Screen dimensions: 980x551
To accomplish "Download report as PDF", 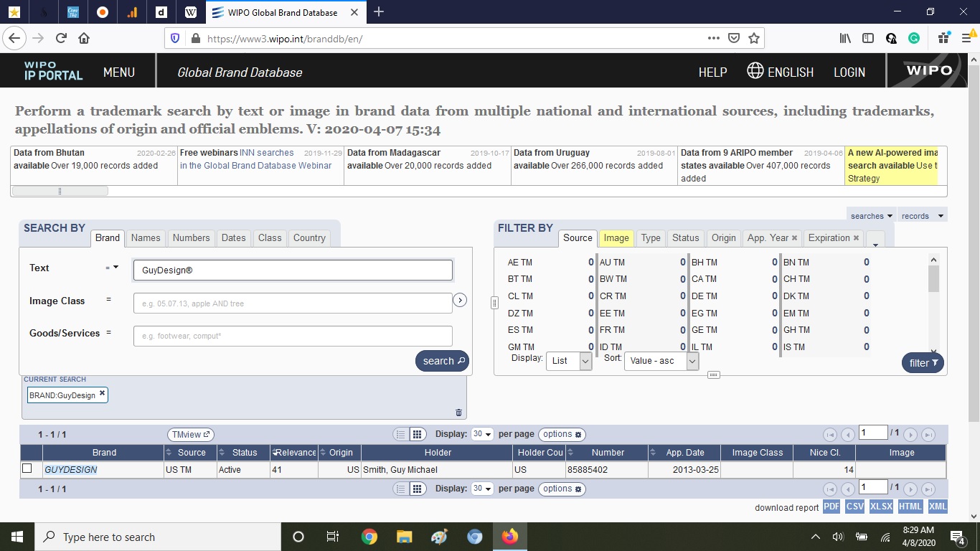I will coord(831,507).
